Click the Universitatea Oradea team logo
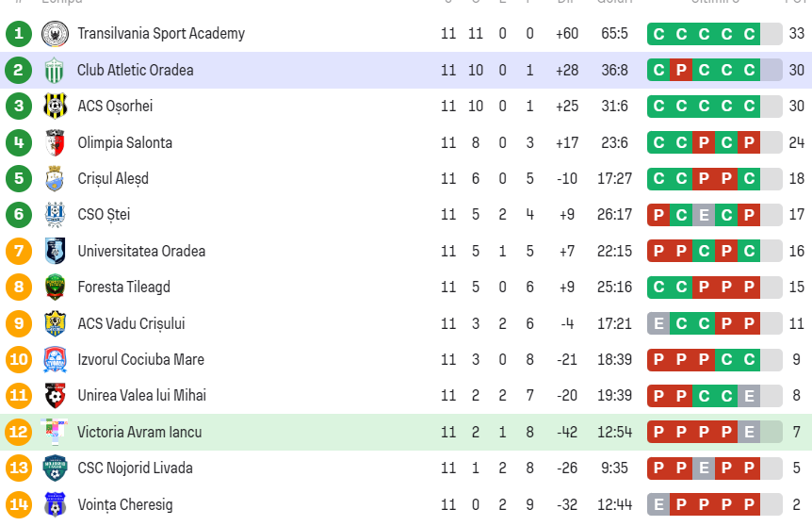This screenshot has height=526, width=812. 56,252
